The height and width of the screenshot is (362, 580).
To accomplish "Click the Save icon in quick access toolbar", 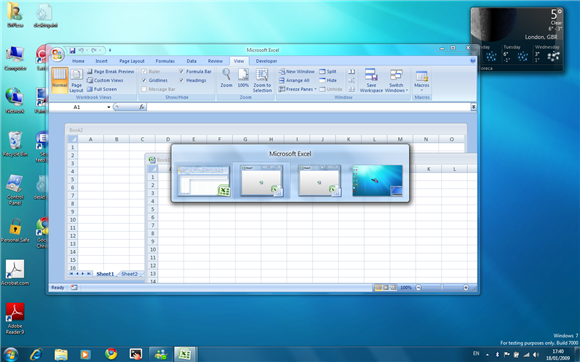I will pyautogui.click(x=72, y=51).
